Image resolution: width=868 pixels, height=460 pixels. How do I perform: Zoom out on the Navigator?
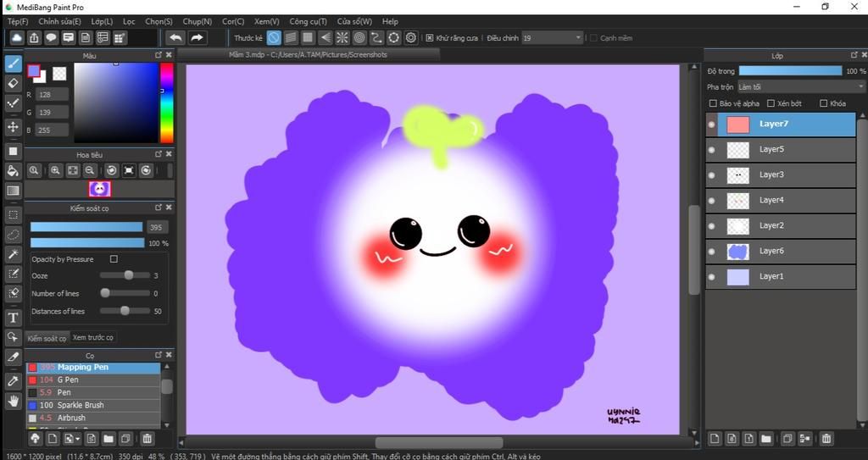coord(89,170)
